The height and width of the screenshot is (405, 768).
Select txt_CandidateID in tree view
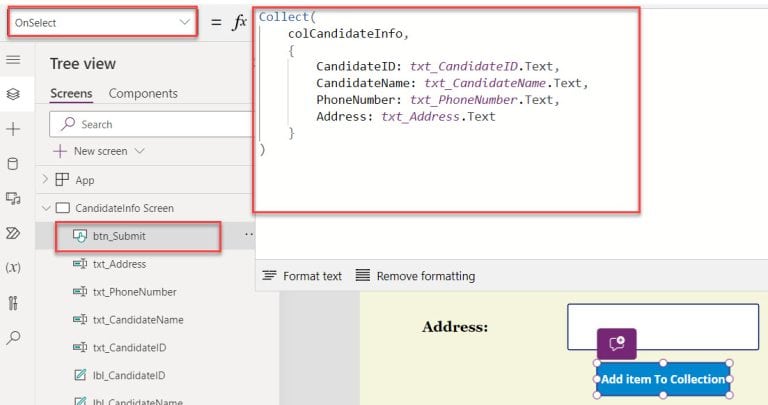pyautogui.click(x=129, y=348)
